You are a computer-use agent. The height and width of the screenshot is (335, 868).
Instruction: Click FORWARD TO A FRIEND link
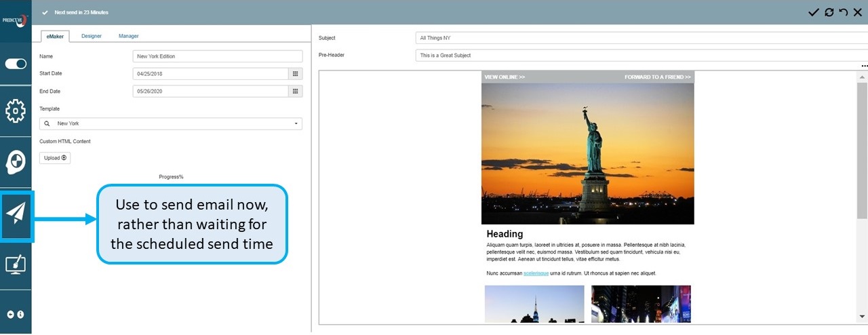tap(657, 77)
